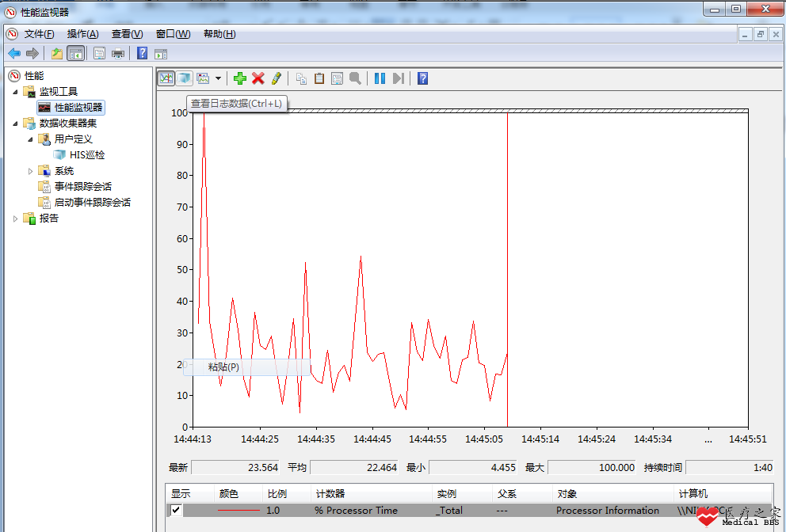The height and width of the screenshot is (532, 786).
Task: Expand the 报告 tree node arrow
Action: (15, 218)
